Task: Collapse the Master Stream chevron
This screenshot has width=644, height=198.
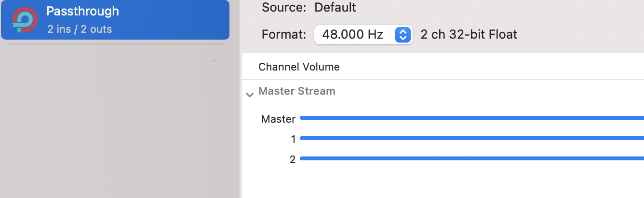Action: click(249, 94)
